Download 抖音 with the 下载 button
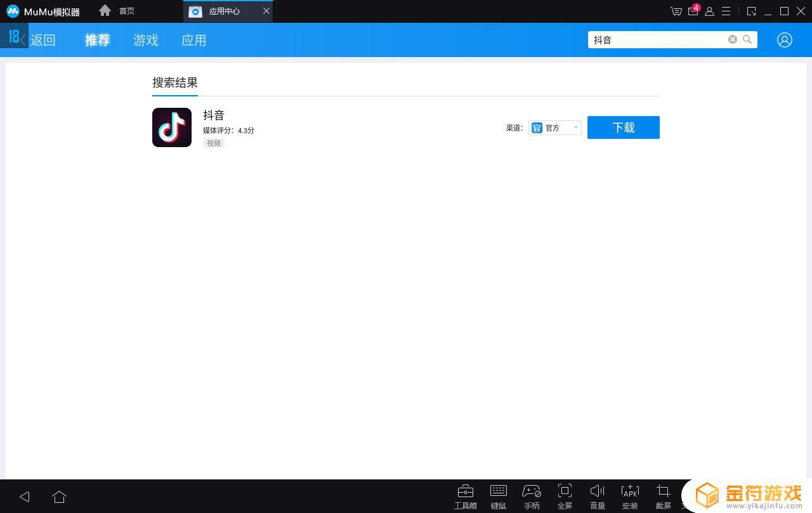Image resolution: width=812 pixels, height=513 pixels. click(x=624, y=127)
